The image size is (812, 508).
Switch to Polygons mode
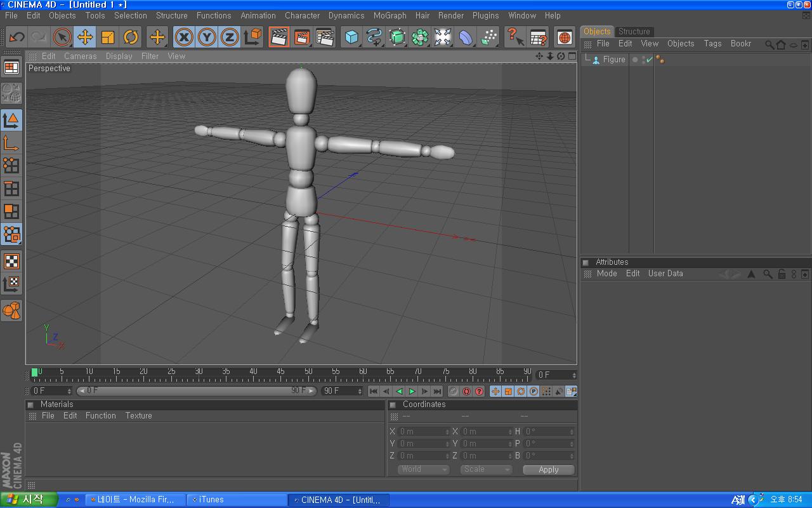click(11, 211)
